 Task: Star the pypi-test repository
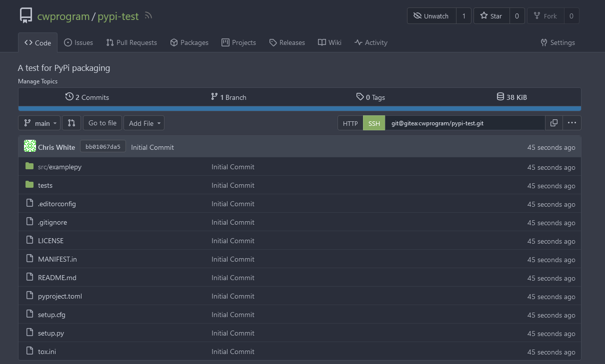pos(491,16)
